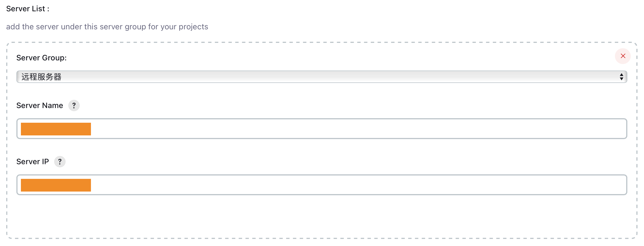Click the Server IP label
Image resolution: width=644 pixels, height=246 pixels.
pyautogui.click(x=32, y=162)
